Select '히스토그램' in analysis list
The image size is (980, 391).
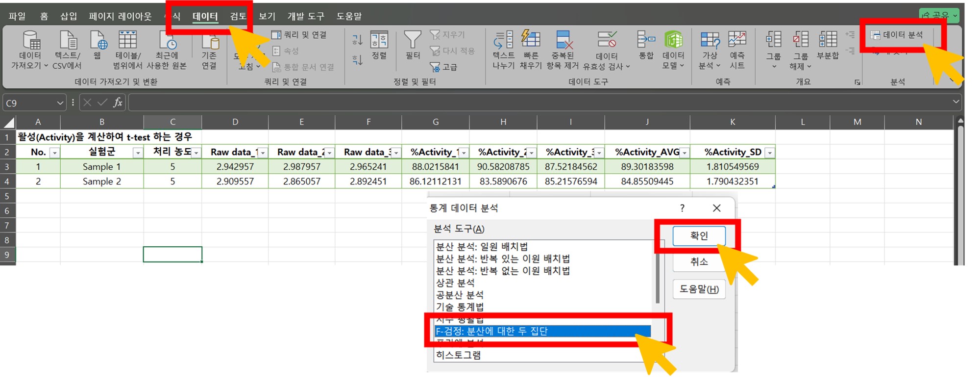542,355
